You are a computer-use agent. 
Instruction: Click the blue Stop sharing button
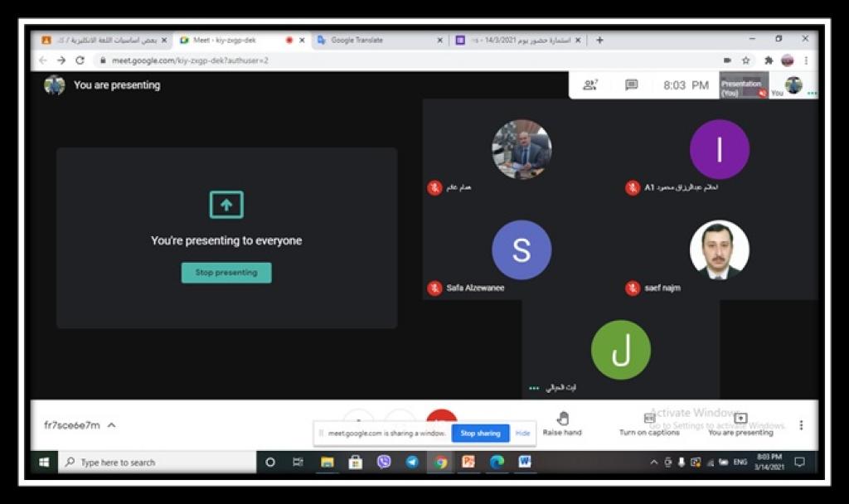click(x=480, y=433)
